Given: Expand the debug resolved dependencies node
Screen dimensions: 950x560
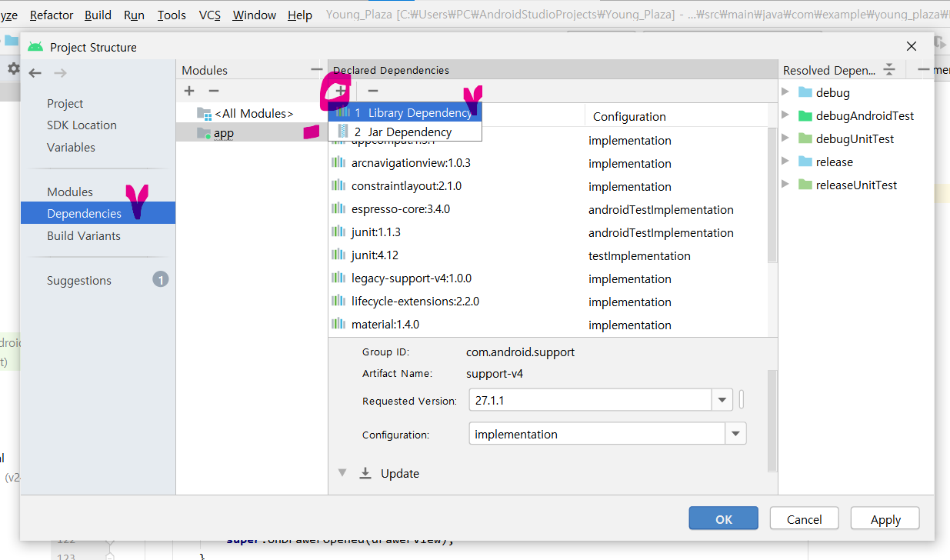Looking at the screenshot, I should 785,92.
